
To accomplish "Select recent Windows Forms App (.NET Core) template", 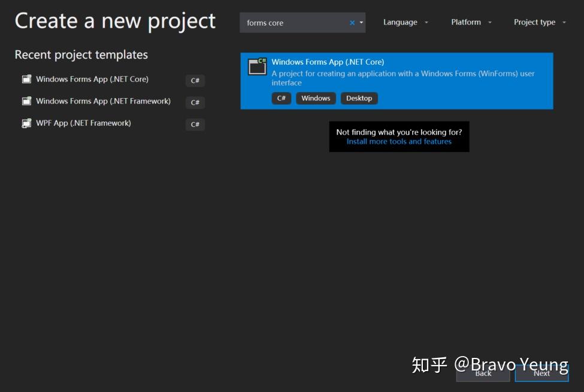I will point(112,79).
